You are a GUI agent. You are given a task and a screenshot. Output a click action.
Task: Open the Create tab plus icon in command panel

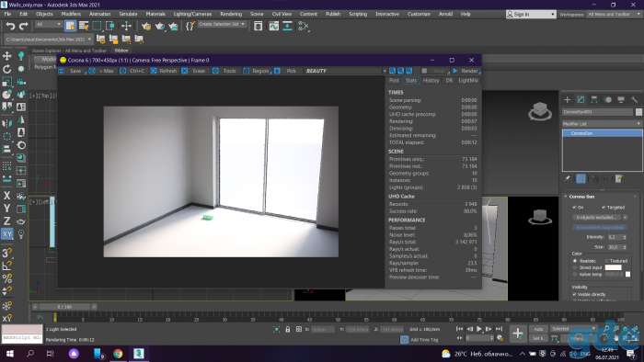[x=568, y=99]
